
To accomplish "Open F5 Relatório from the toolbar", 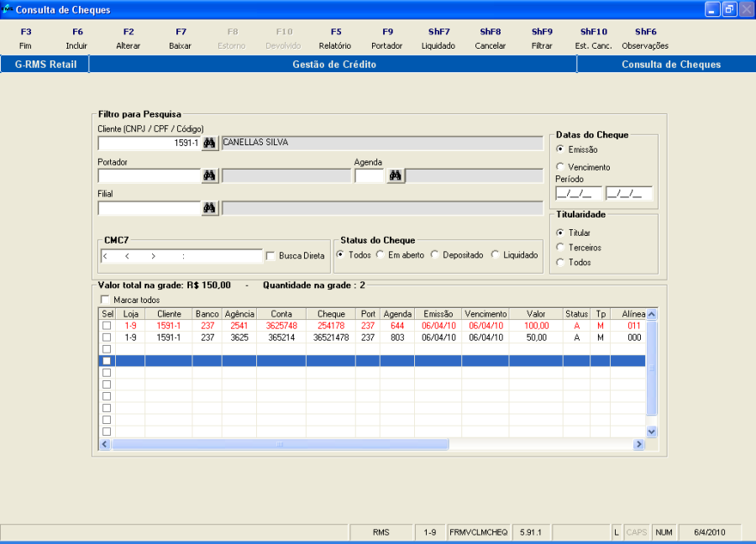I will coord(334,39).
